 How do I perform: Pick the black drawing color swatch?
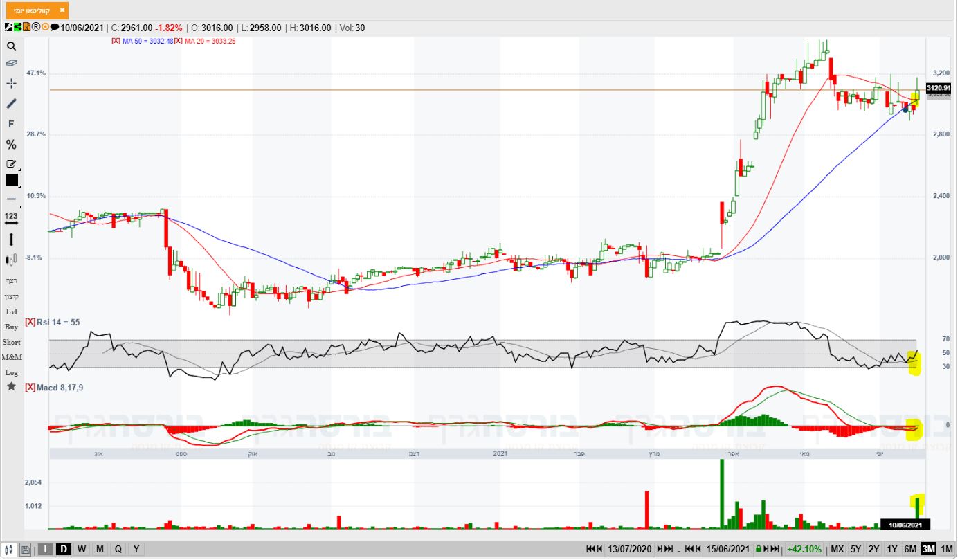tap(12, 180)
